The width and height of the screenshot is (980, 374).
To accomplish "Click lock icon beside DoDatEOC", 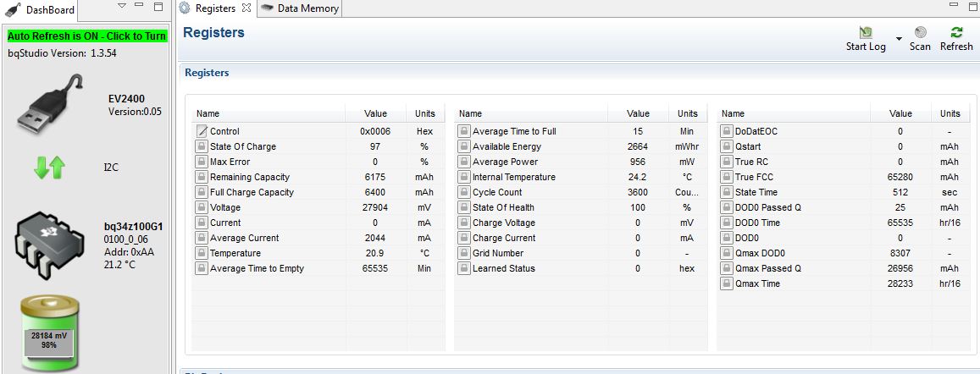I will click(x=727, y=131).
